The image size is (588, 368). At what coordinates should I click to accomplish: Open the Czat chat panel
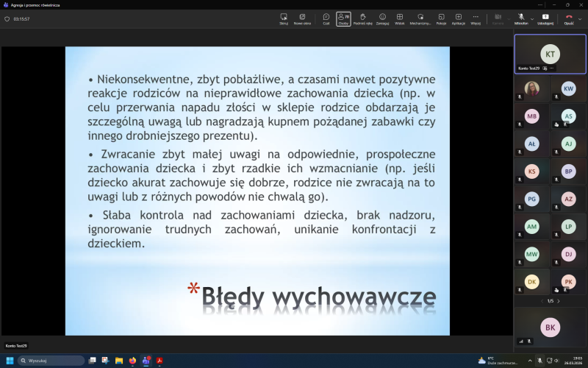[326, 18]
